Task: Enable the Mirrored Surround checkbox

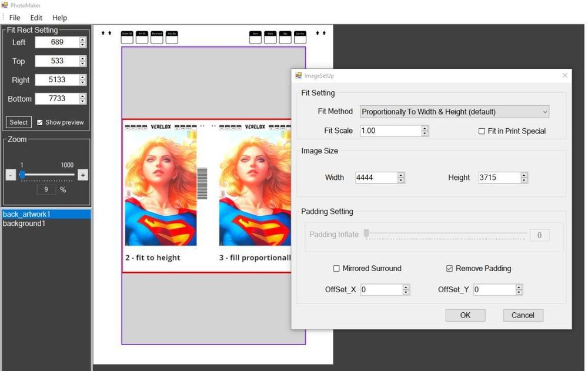Action: pyautogui.click(x=336, y=268)
